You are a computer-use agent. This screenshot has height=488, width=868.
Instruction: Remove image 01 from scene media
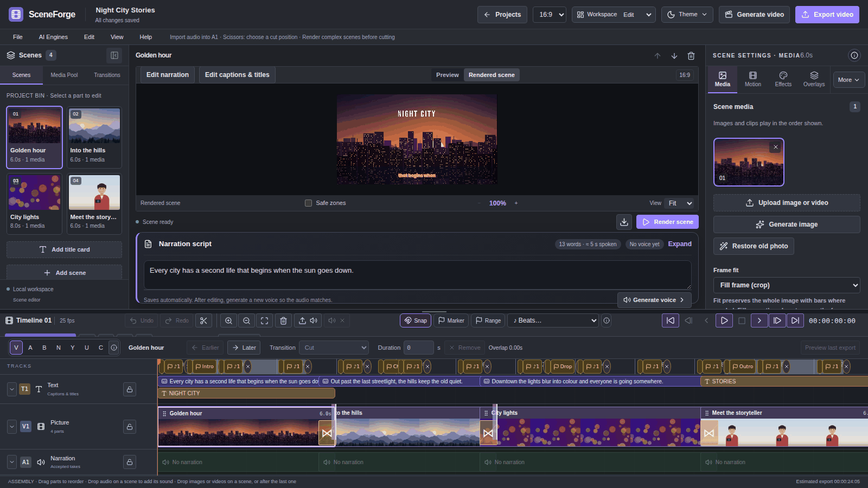pos(776,147)
